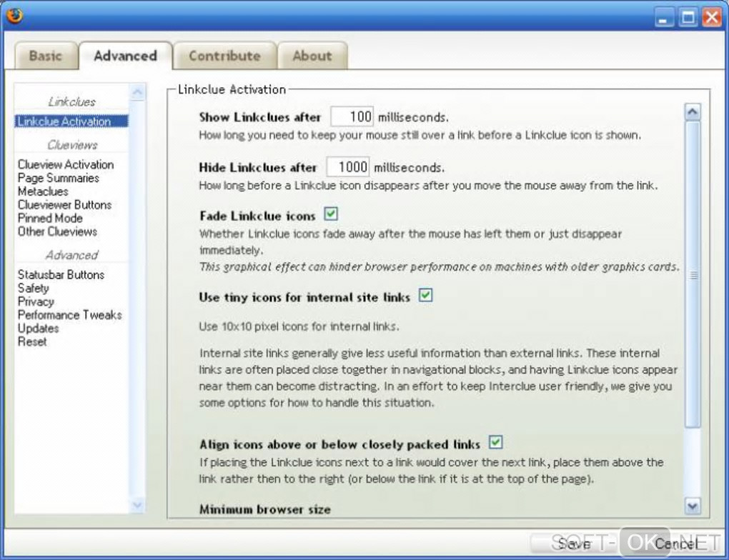Select Statusbar Buttons in the sidebar
The image size is (729, 560).
[x=61, y=275]
